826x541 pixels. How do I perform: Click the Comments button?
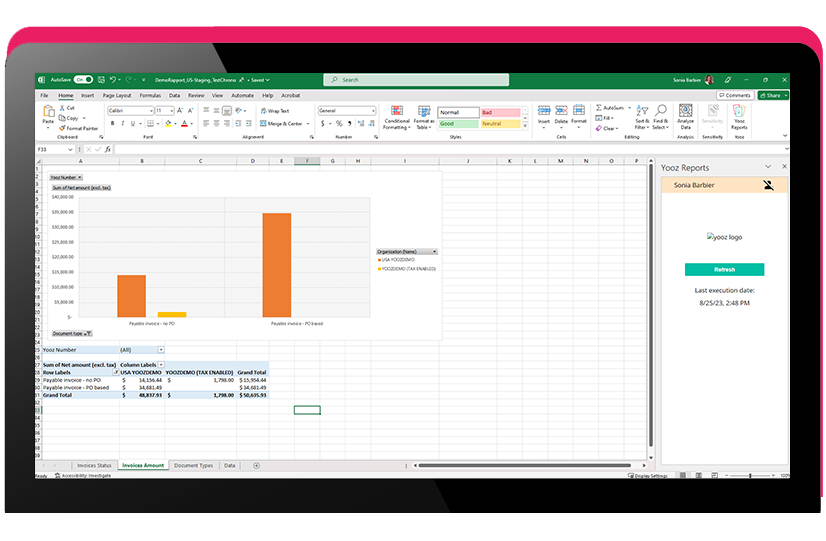coord(735,95)
